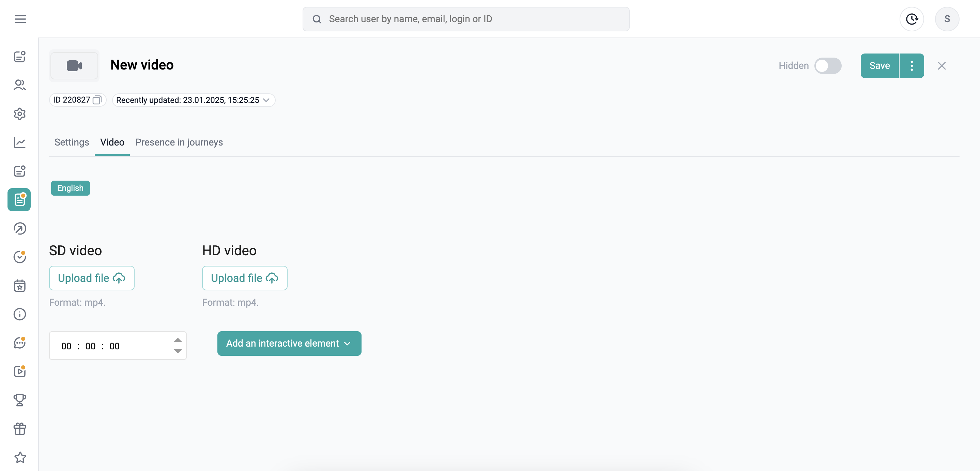Upload a file for HD video
Image resolution: width=980 pixels, height=471 pixels.
click(x=245, y=278)
